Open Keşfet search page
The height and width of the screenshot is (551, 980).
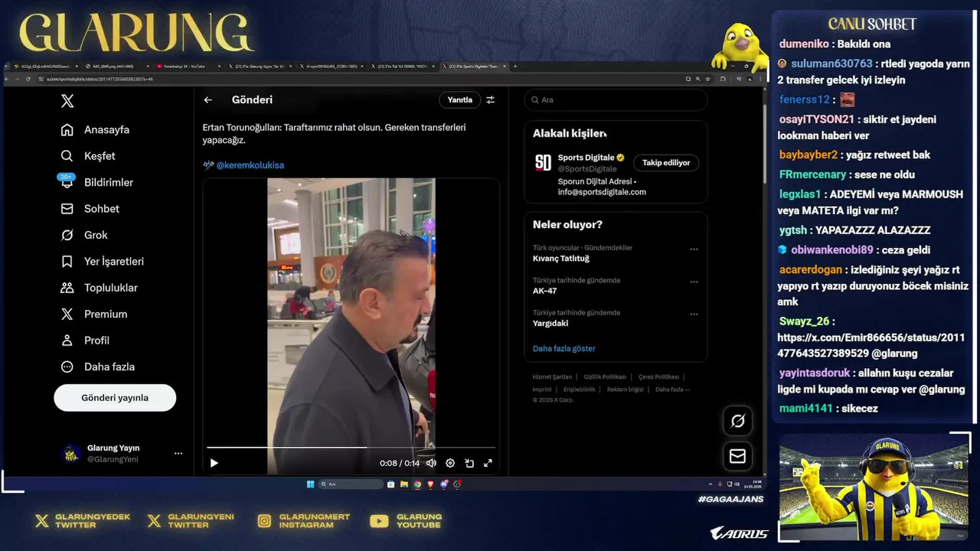[x=89, y=156]
